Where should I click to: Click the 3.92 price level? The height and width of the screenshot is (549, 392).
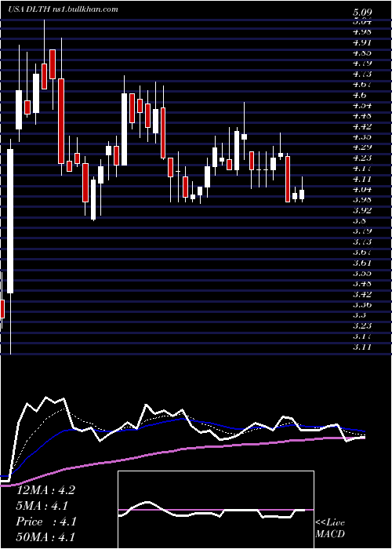[x=362, y=210]
